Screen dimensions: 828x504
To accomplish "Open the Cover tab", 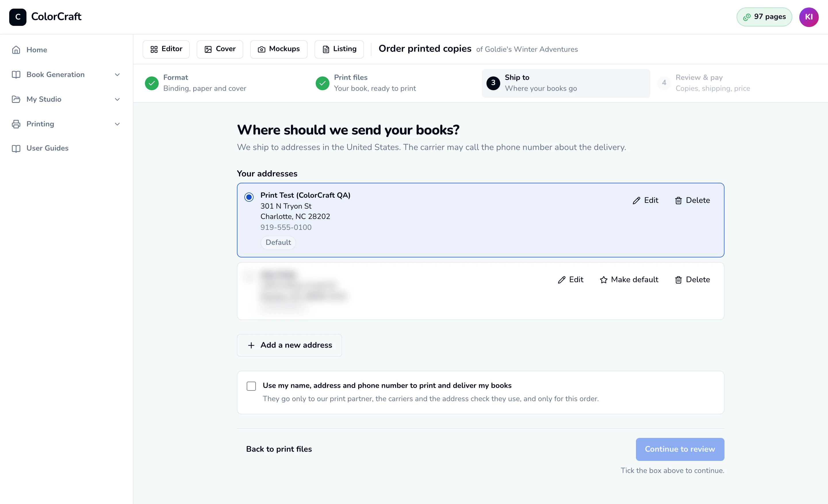I will pyautogui.click(x=220, y=49).
